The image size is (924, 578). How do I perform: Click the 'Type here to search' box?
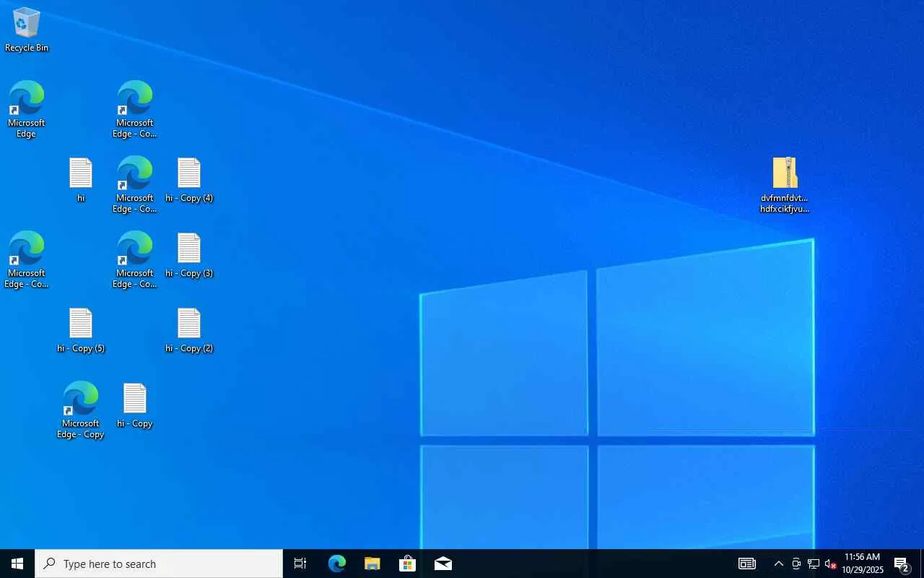(159, 564)
